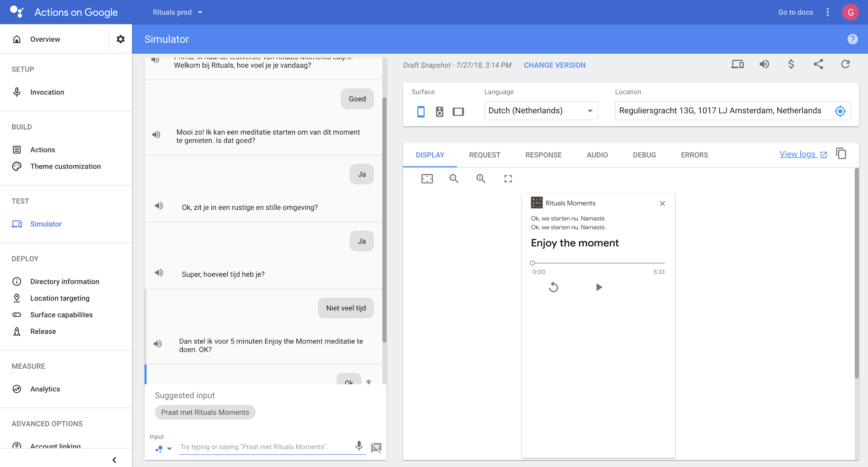Open the Rituals prod project dropdown
868x467 pixels.
pyautogui.click(x=178, y=12)
